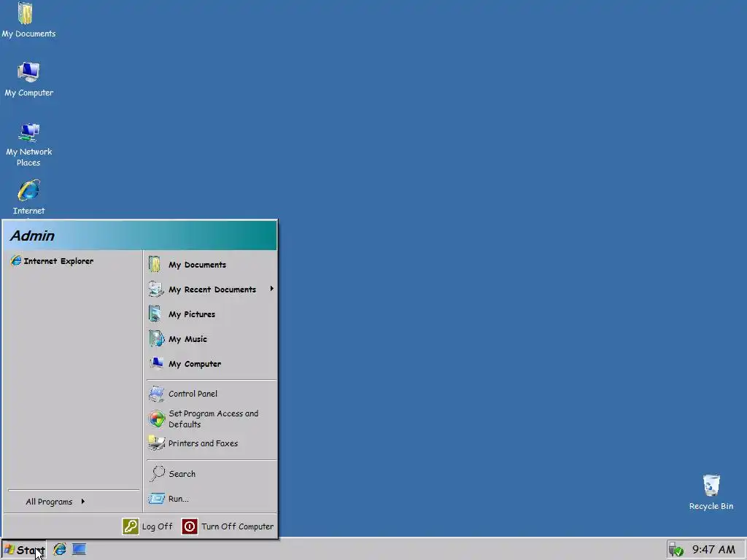This screenshot has height=560, width=747.
Task: Open the Run... dialog
Action: [x=211, y=499]
